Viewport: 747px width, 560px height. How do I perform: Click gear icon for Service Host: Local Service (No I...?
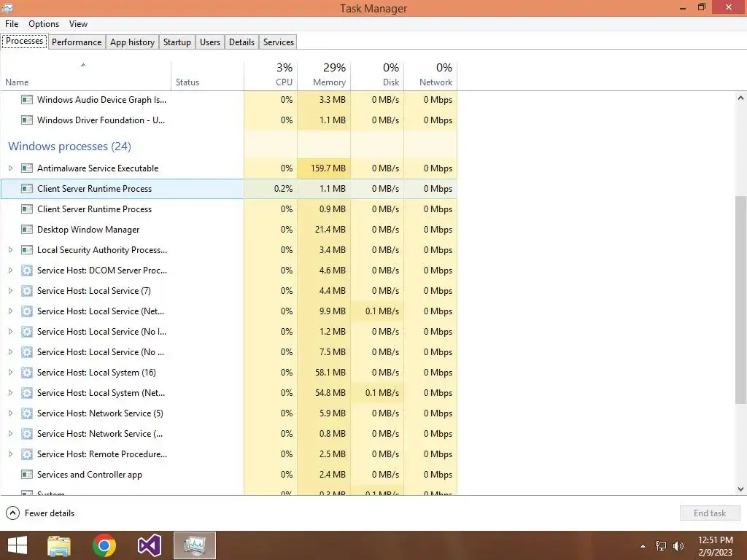(x=27, y=332)
